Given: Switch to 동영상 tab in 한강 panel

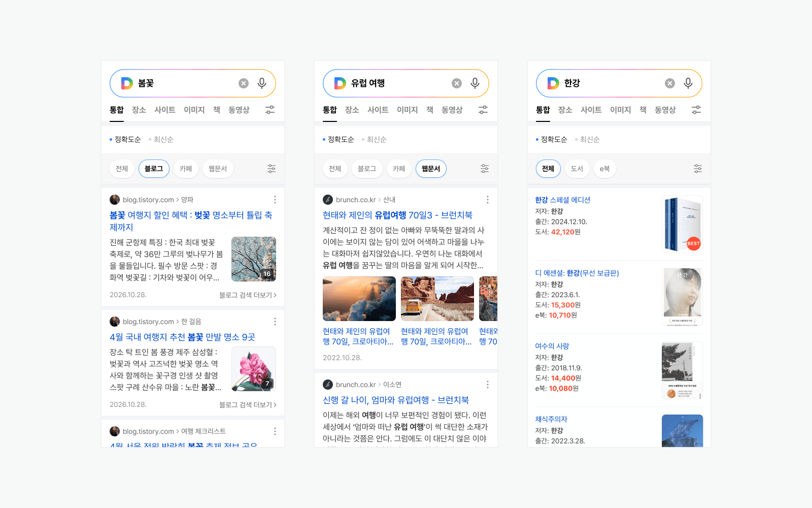Looking at the screenshot, I should point(665,110).
